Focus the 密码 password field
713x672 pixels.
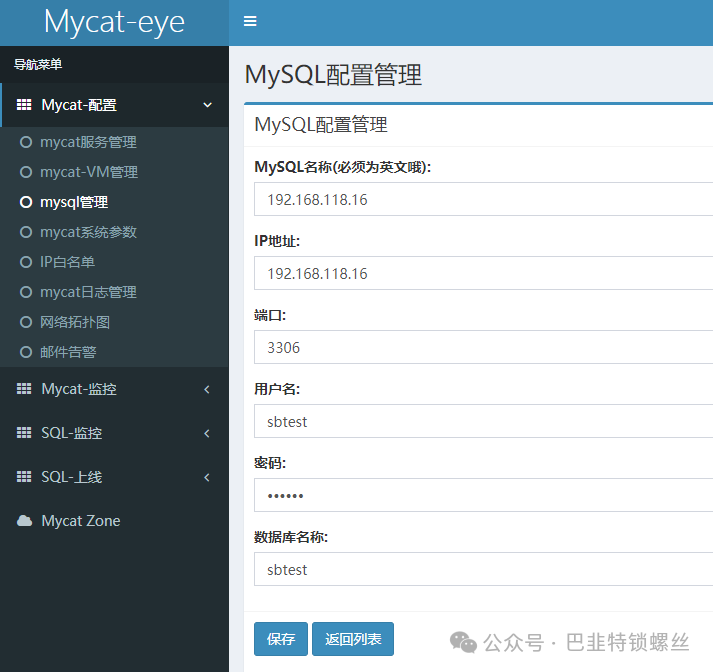tap(483, 495)
